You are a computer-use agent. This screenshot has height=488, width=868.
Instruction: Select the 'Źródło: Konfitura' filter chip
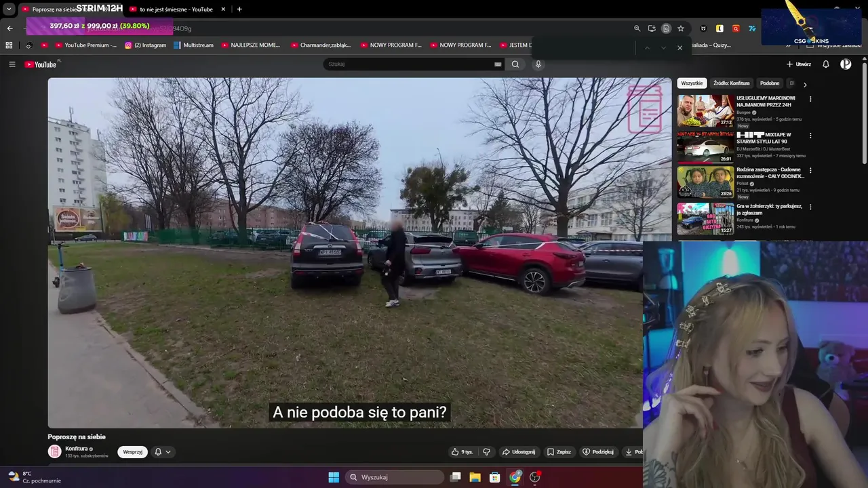coord(732,83)
